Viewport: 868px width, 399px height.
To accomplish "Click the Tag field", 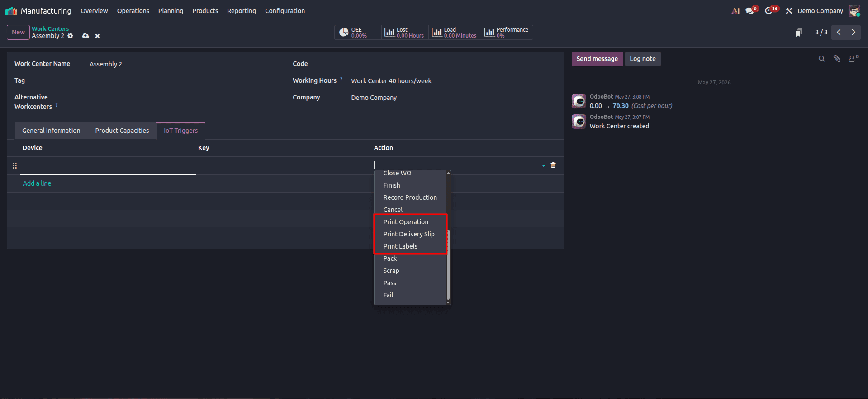I will [184, 81].
